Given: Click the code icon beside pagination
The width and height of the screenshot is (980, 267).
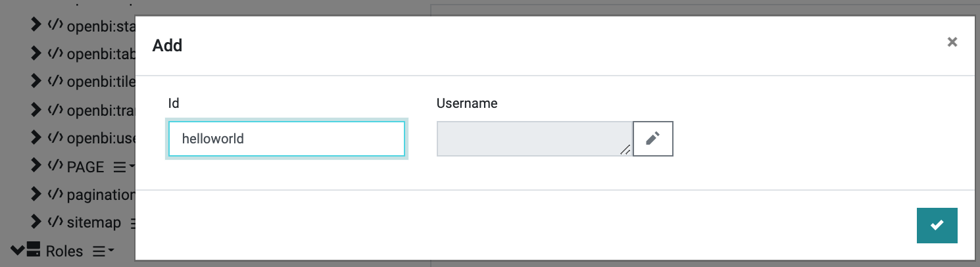Looking at the screenshot, I should point(55,195).
